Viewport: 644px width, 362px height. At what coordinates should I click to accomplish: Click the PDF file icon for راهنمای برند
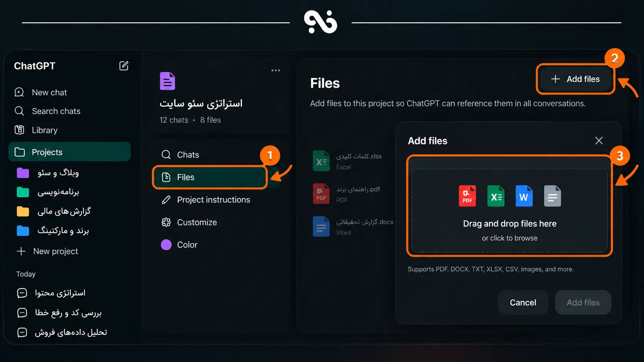(321, 194)
